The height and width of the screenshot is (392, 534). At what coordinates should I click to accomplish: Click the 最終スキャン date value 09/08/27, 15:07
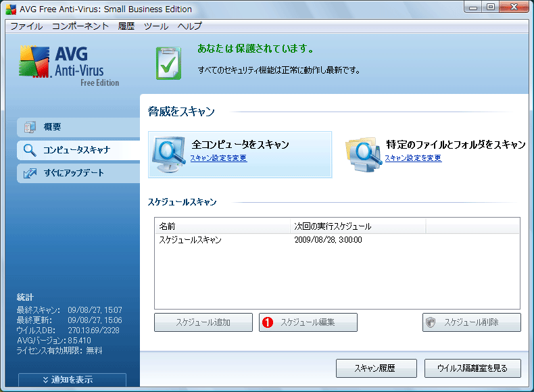[95, 310]
